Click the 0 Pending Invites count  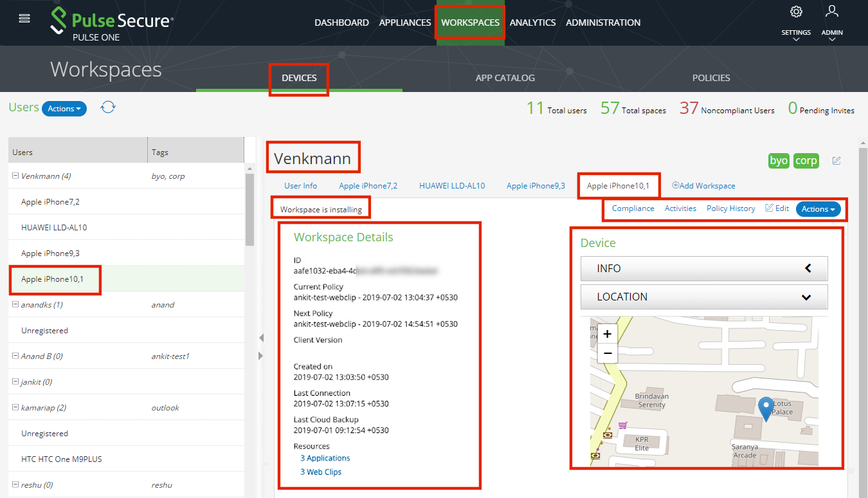coord(821,108)
